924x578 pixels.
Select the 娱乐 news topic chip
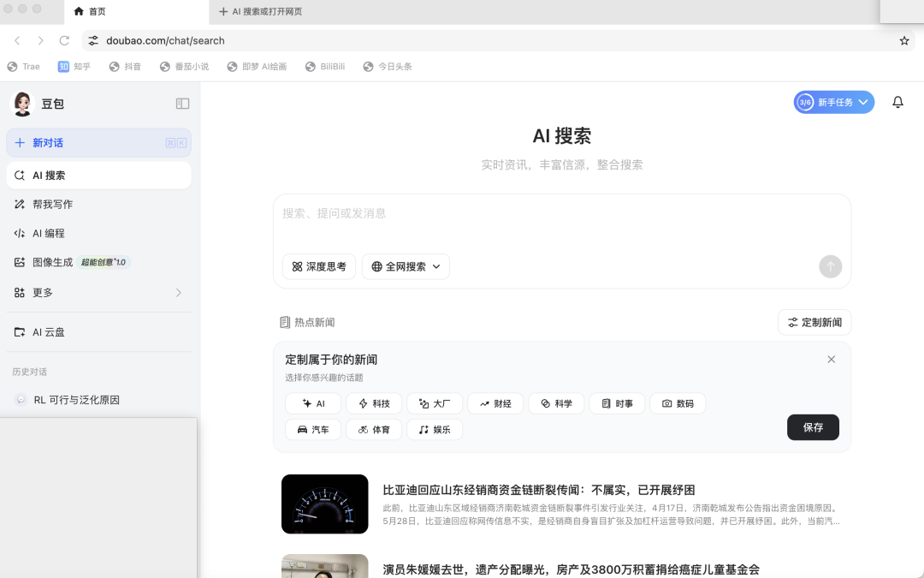coord(435,429)
